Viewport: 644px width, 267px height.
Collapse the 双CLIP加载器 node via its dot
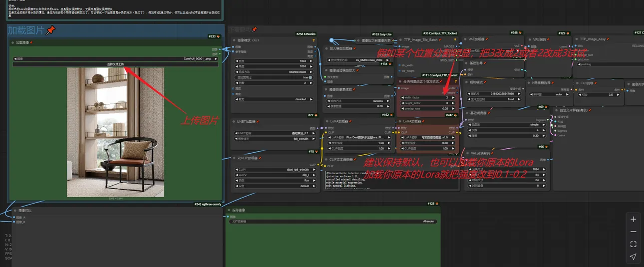point(234,158)
